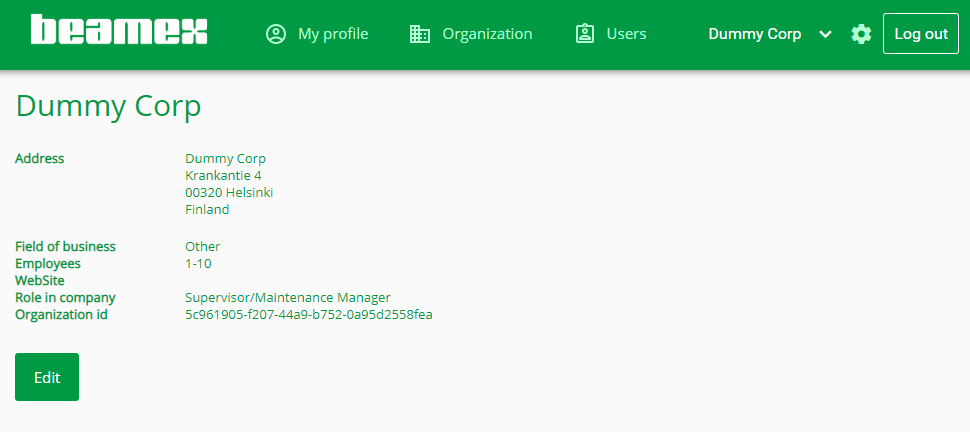
Task: Click the Organization id label
Action: pos(61,315)
